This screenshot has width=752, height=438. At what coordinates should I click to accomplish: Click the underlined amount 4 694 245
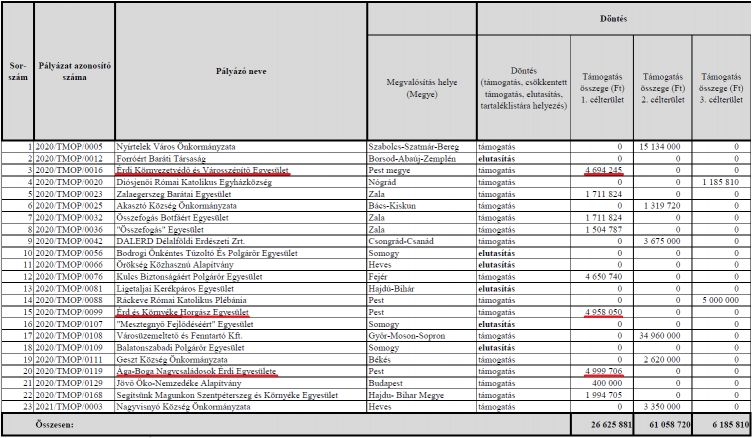pos(603,169)
